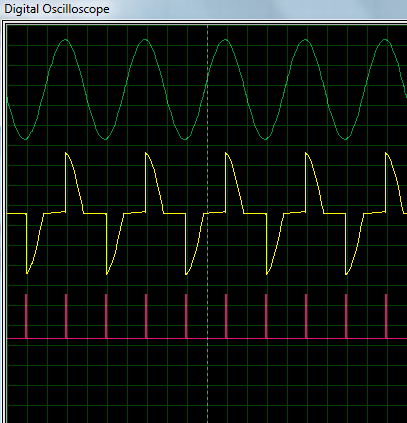Click the first magenta trigger pulse
The image size is (407, 423).
[26, 316]
